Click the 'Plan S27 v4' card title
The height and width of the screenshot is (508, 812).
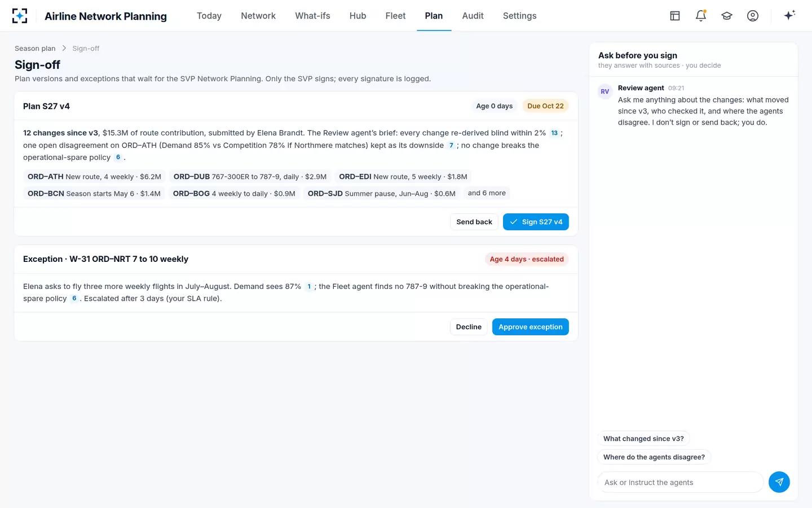(x=46, y=106)
